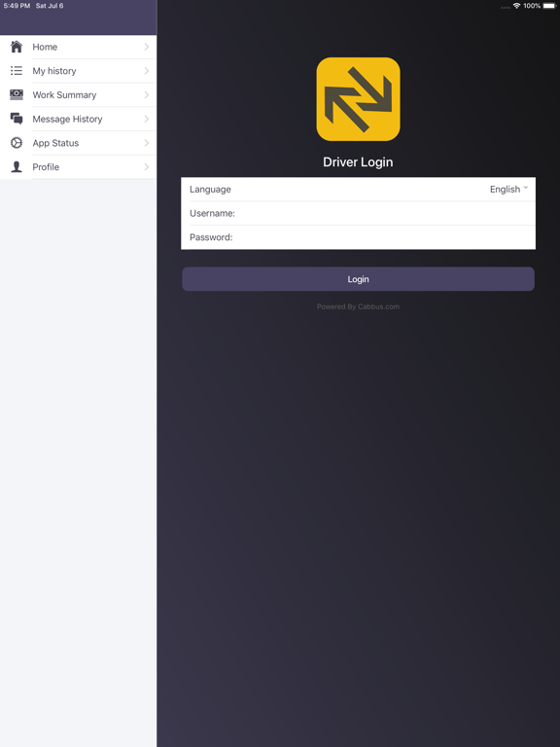This screenshot has width=560, height=747.
Task: Tap the Login button
Action: 358,279
